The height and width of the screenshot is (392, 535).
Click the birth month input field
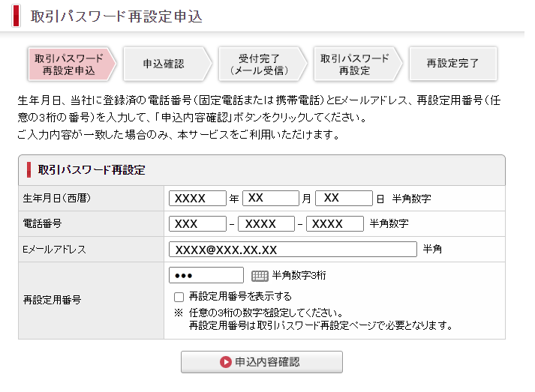click(x=271, y=199)
